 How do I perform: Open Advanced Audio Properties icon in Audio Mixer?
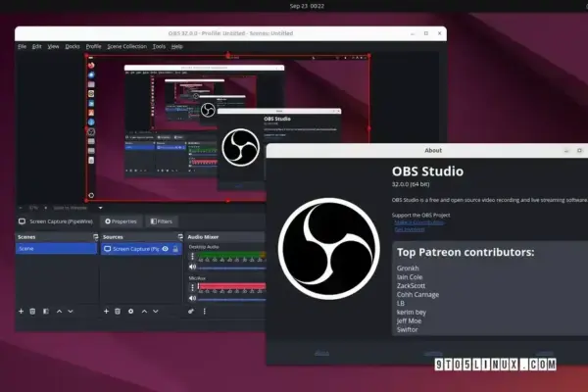191,312
